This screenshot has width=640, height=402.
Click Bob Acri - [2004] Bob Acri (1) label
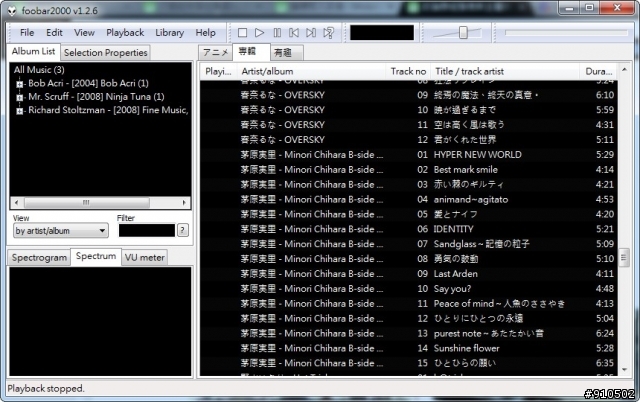pos(88,83)
